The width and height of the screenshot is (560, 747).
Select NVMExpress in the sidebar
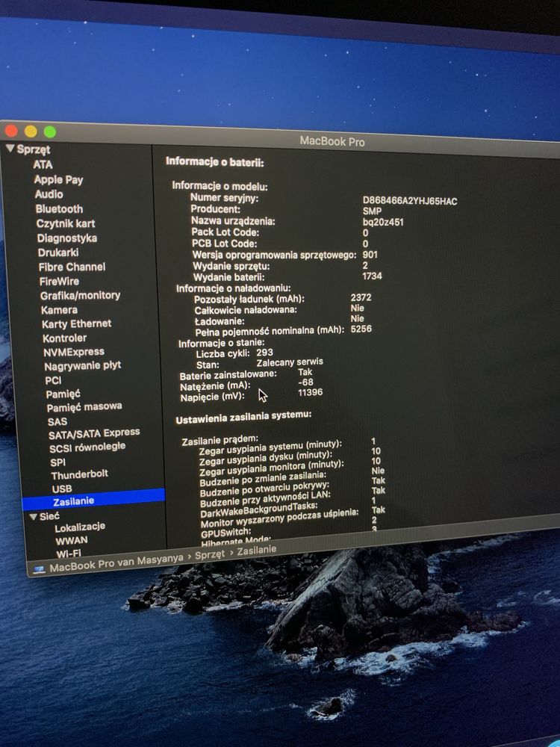tap(74, 352)
